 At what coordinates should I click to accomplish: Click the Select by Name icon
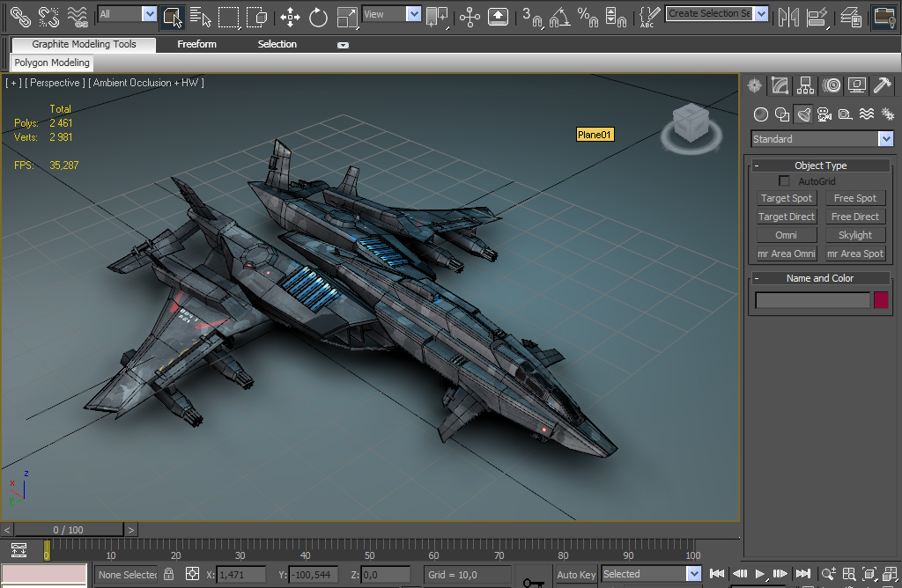(200, 16)
